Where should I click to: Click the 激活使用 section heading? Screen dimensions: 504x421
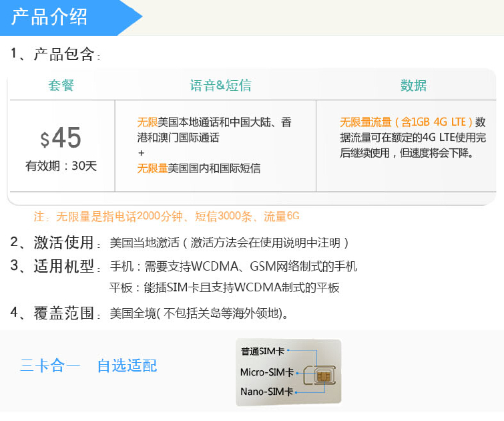(x=63, y=243)
